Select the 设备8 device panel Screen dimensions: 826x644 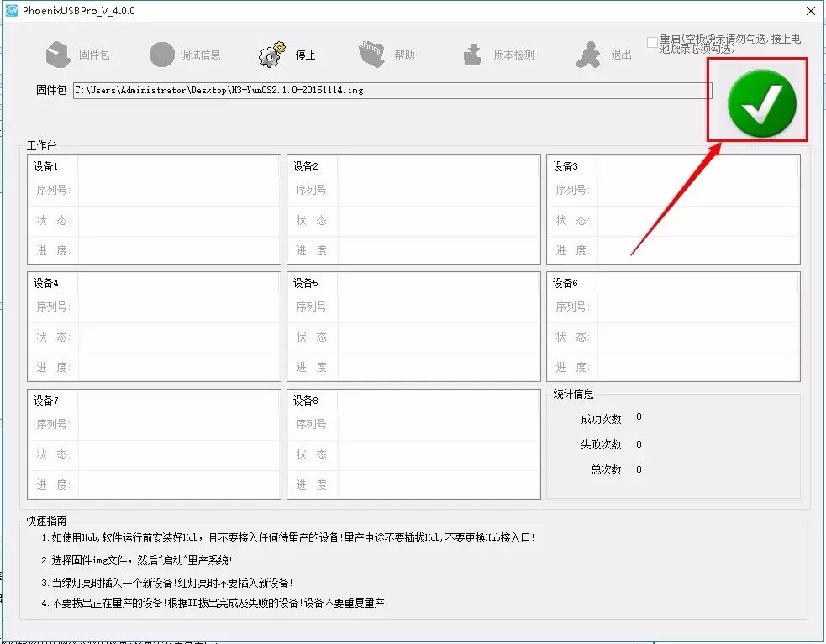click(413, 444)
